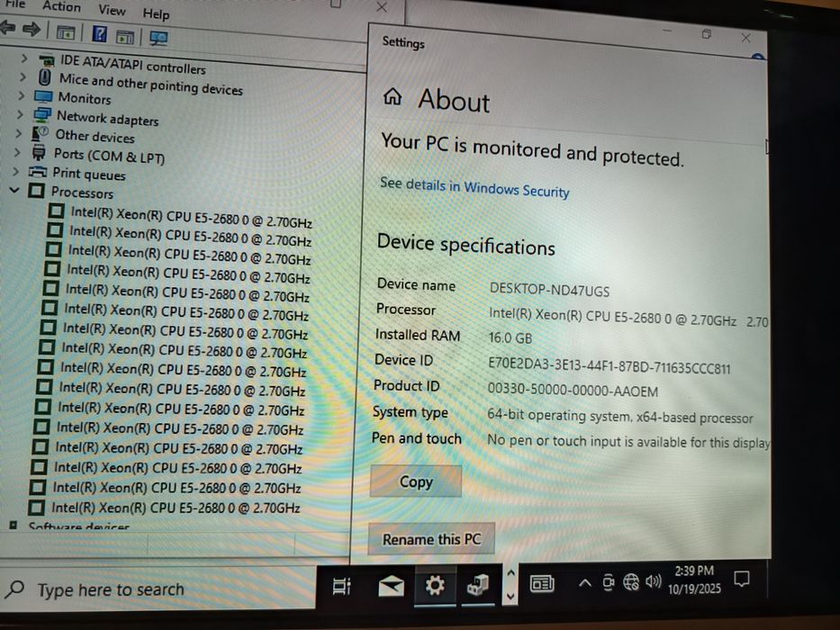Click the Rename this PC button
This screenshot has height=630, width=840.
(431, 539)
